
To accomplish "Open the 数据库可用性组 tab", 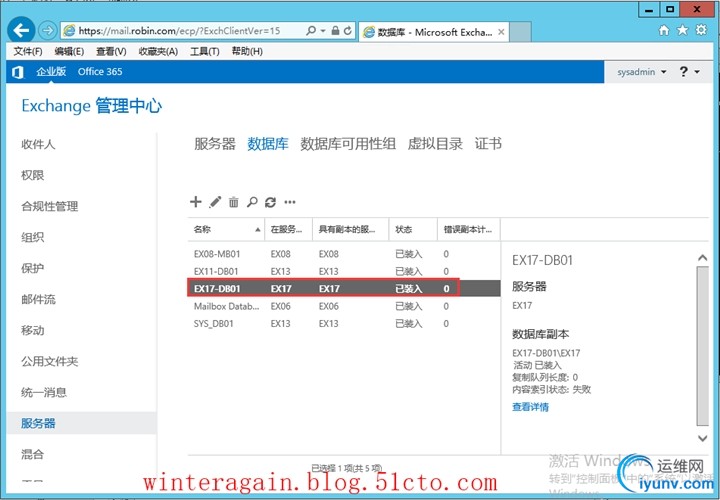I will pyautogui.click(x=348, y=144).
